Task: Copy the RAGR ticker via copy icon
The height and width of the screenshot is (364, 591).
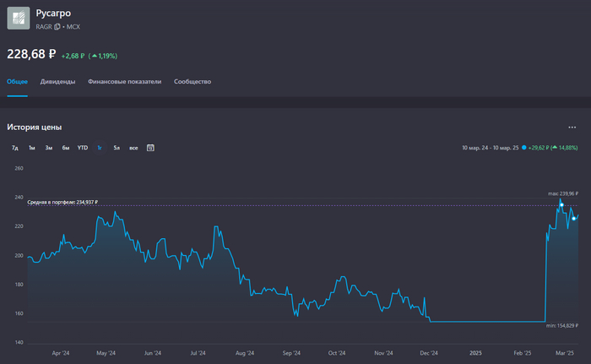Action: click(x=57, y=27)
